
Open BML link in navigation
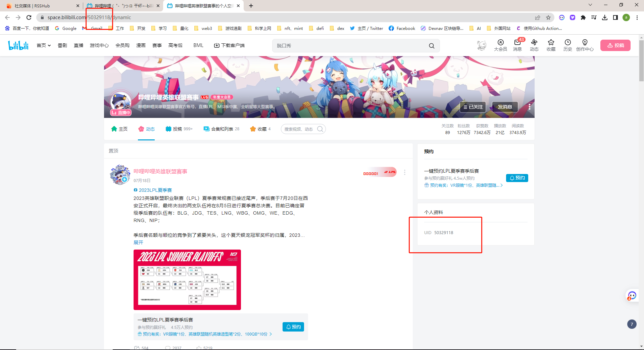click(x=198, y=45)
